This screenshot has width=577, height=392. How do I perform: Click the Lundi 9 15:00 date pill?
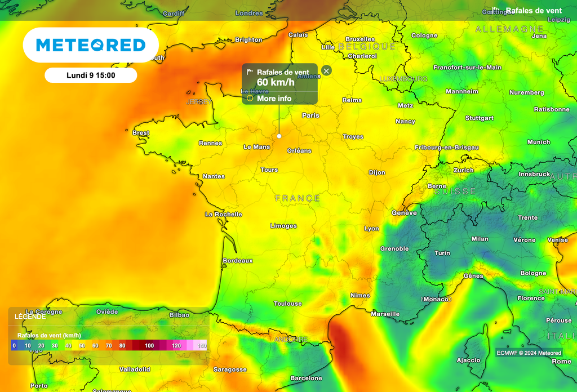[91, 75]
